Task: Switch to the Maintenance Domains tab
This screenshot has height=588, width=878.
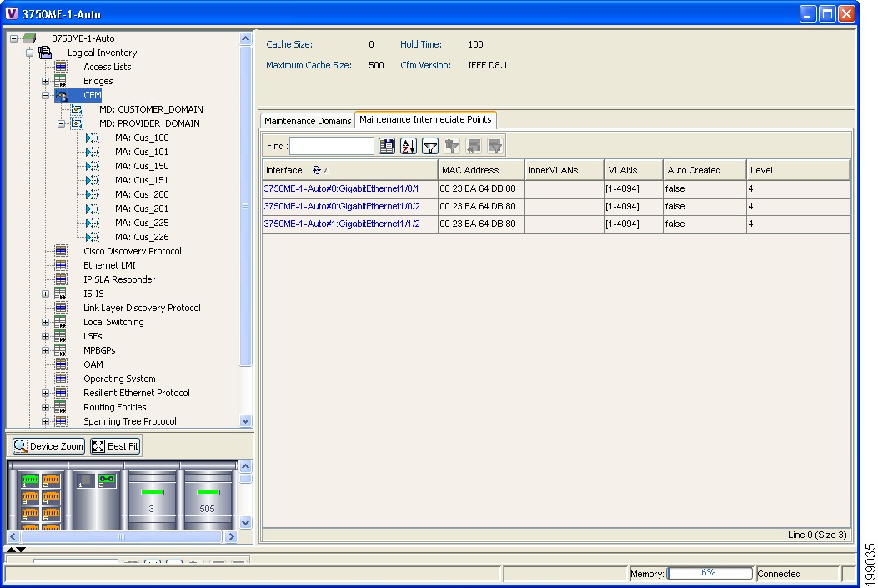Action: pos(308,121)
